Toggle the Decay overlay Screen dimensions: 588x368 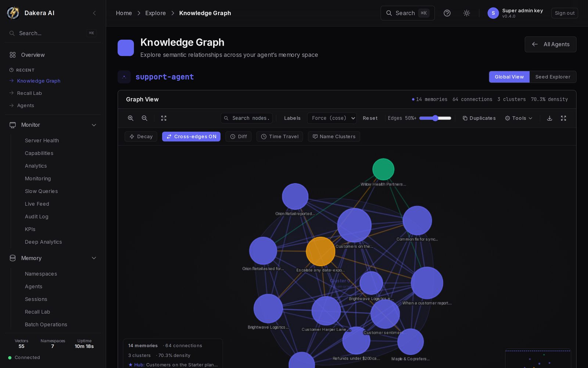(141, 137)
